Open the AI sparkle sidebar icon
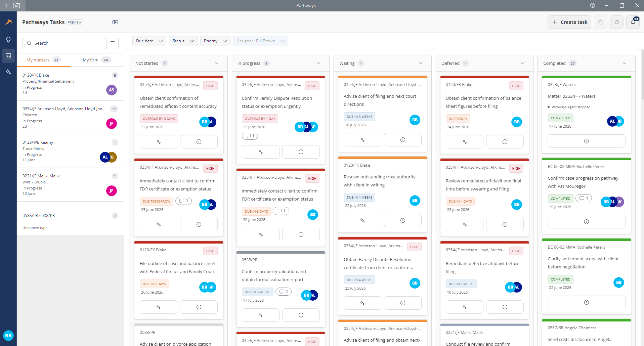Screen dimensions: 644x346 (x=8, y=72)
